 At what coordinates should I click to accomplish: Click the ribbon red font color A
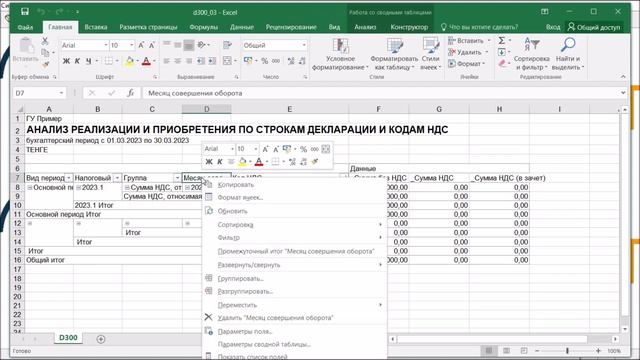(x=146, y=61)
